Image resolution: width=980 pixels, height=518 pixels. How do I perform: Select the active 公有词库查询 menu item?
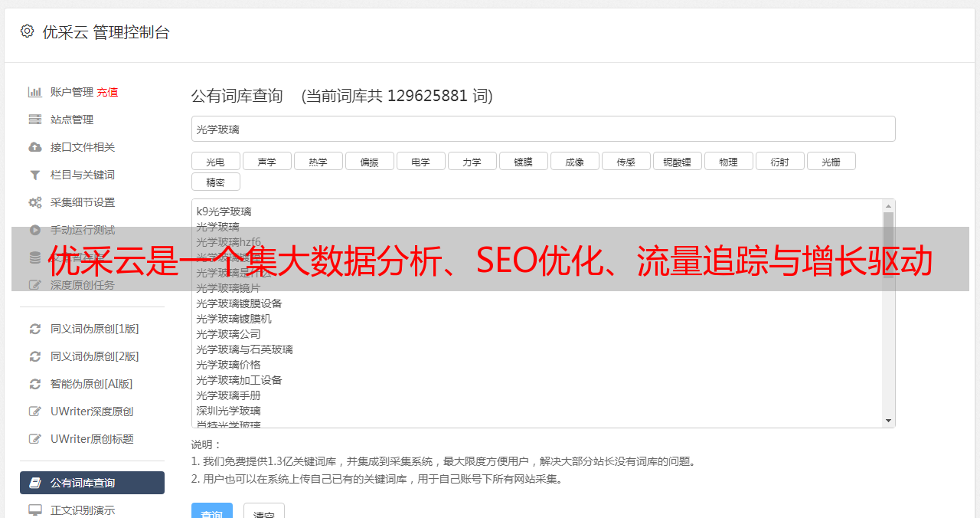(x=92, y=483)
